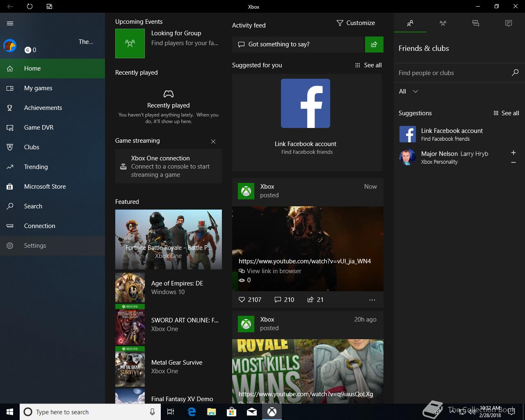Open Microsoft Store from sidebar
This screenshot has height=420, width=525.
pyautogui.click(x=52, y=187)
